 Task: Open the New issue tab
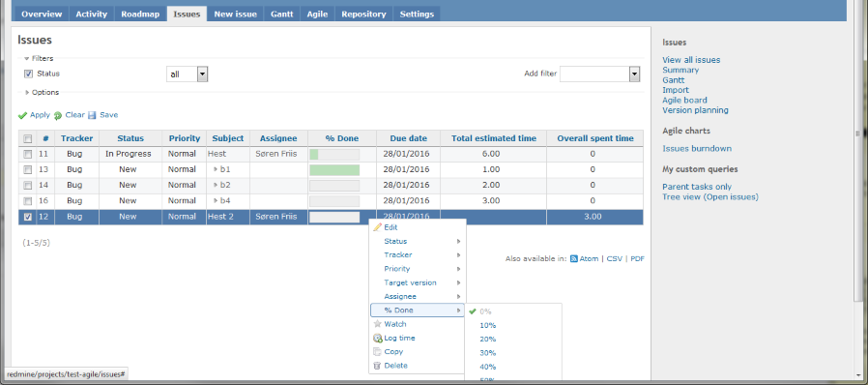click(235, 15)
